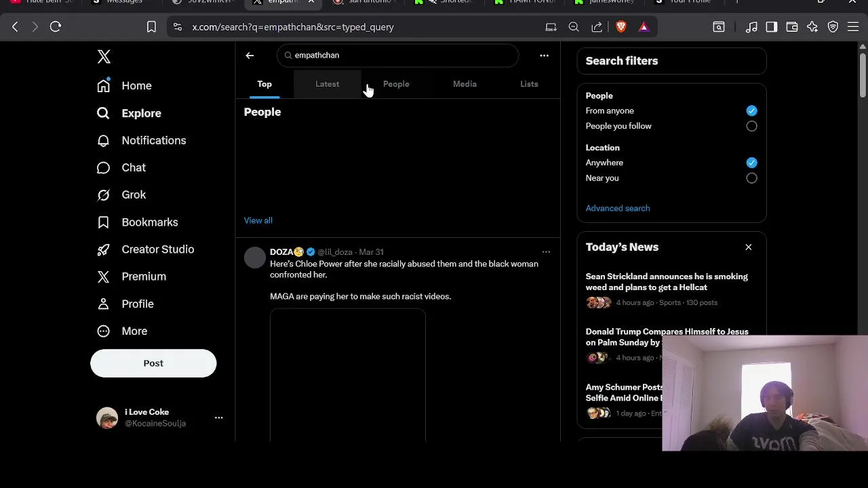Switch to the Media search tab
The image size is (868, 488).
(465, 84)
